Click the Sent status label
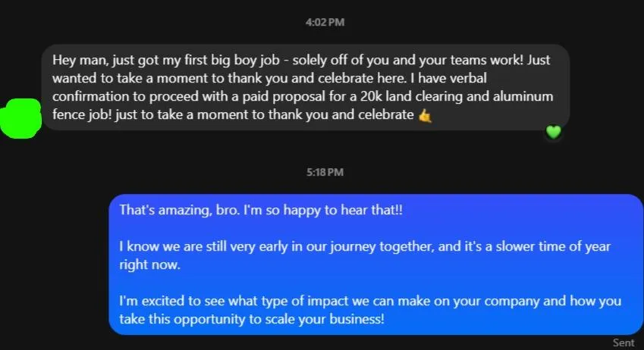 (x=624, y=342)
